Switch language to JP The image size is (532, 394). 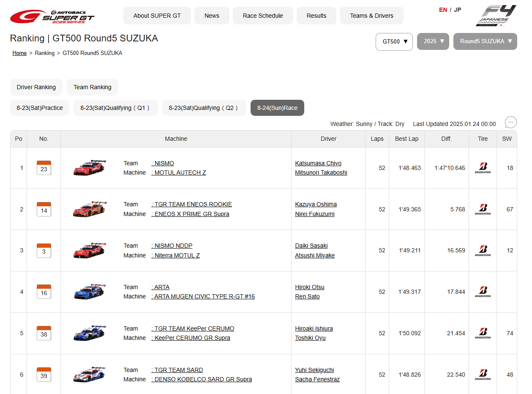458,10
